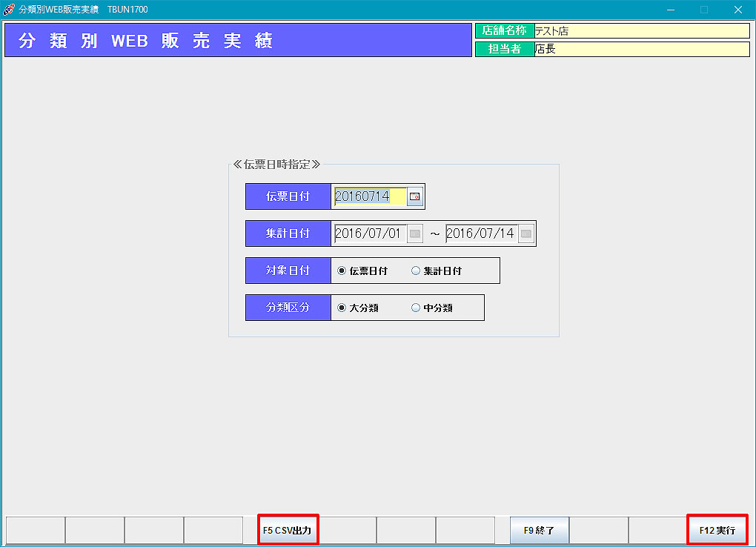Image resolution: width=756 pixels, height=547 pixels.
Task: Choose 大分類 radio option
Action: coord(358,308)
